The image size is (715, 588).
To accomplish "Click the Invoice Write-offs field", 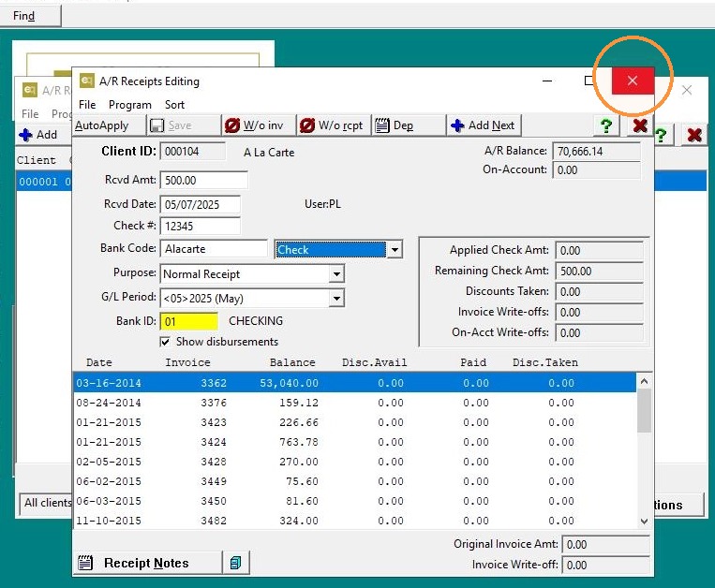I will (x=599, y=312).
